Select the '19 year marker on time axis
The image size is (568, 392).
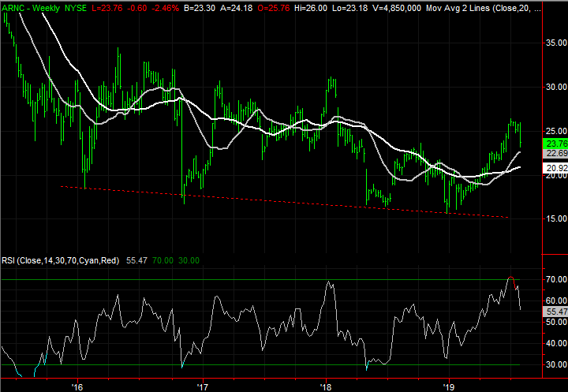449,386
